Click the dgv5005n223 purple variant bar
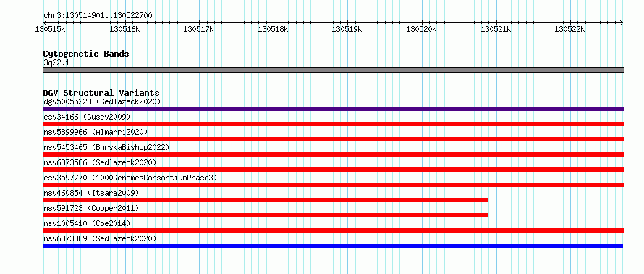644x274 pixels. pyautogui.click(x=333, y=109)
